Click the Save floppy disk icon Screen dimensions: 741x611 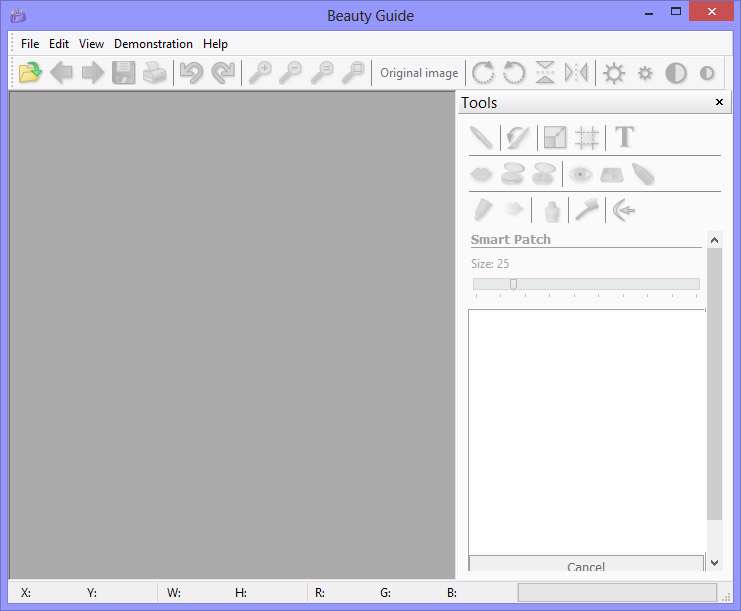[x=124, y=73]
